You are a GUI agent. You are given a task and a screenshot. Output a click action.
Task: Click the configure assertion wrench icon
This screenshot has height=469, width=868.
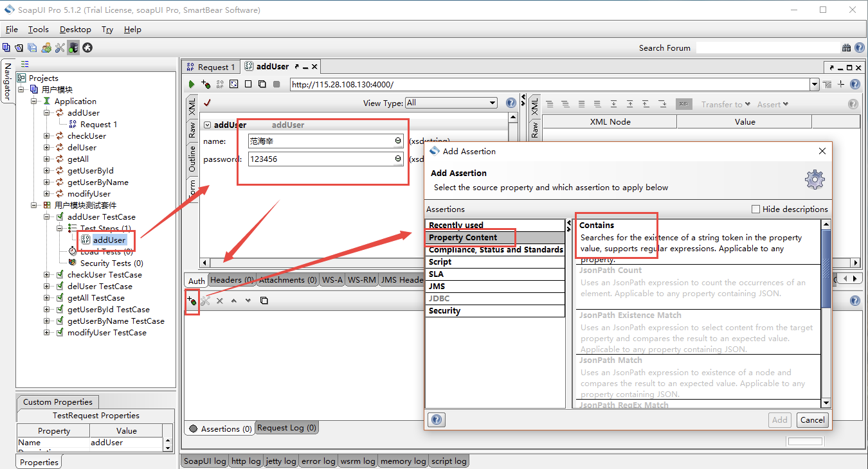(x=206, y=300)
